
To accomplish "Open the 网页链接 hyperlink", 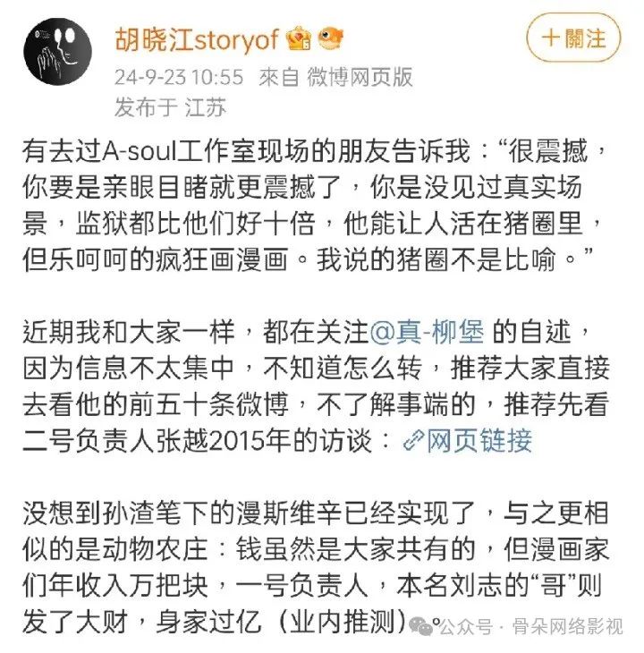I will click(479, 441).
